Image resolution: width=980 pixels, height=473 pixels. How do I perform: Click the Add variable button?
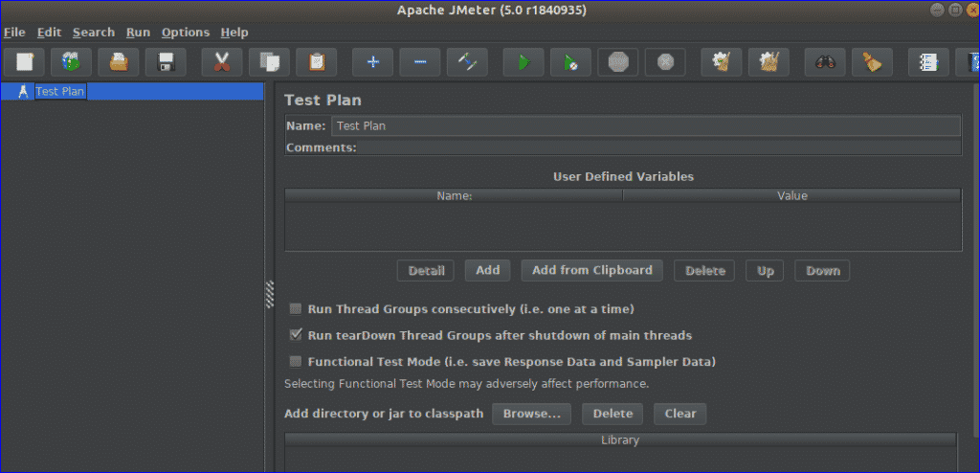[487, 270]
